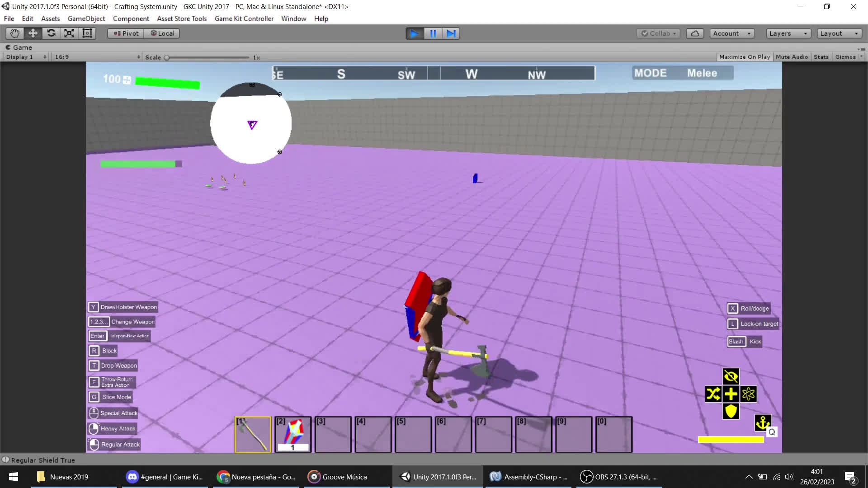
Task: Toggle Mute Audio in the Game view
Action: tap(792, 56)
